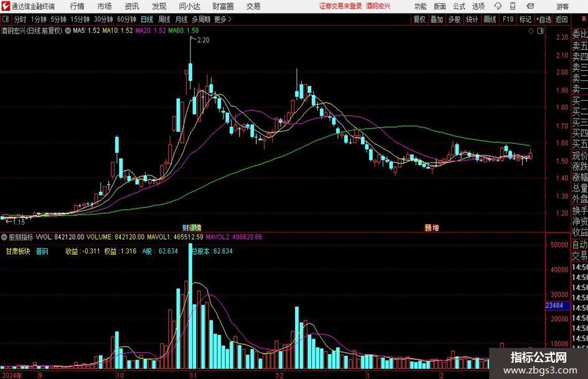Click the 画线 drawing tool button
This screenshot has width=588, height=379.
(490, 19)
